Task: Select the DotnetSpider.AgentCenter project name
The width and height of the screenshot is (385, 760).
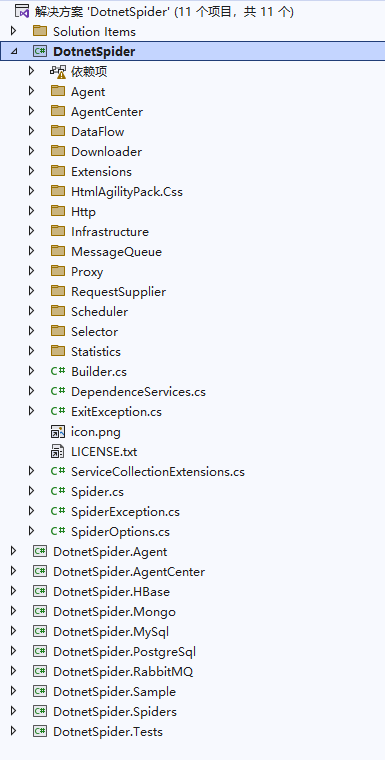Action: tap(129, 572)
